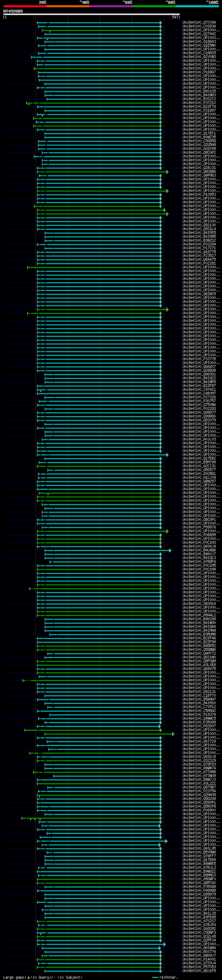Click the UniRef100_Q17EF1 entry
Screen dimensions: 222x980
coord(199,133)
